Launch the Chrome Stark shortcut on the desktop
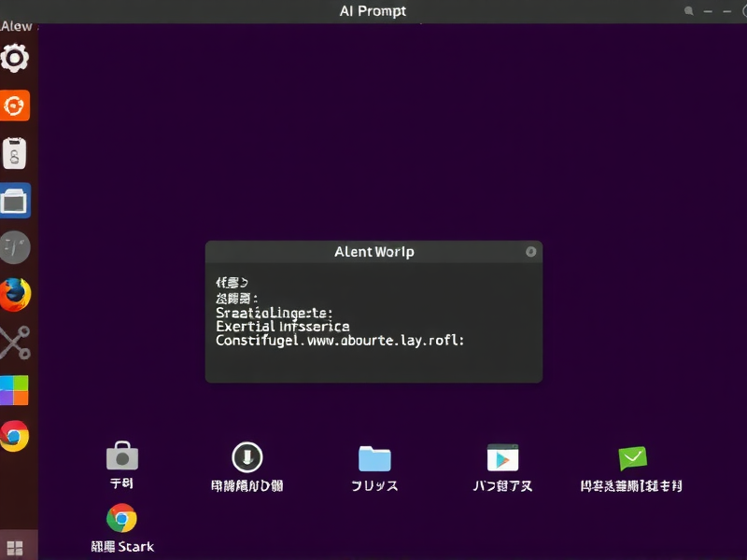747x560 pixels. click(122, 520)
